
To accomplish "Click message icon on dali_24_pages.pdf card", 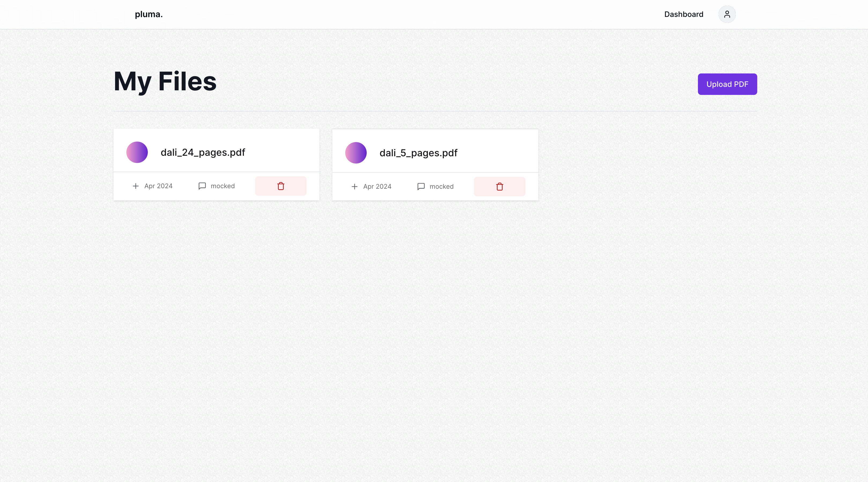I will pos(202,186).
